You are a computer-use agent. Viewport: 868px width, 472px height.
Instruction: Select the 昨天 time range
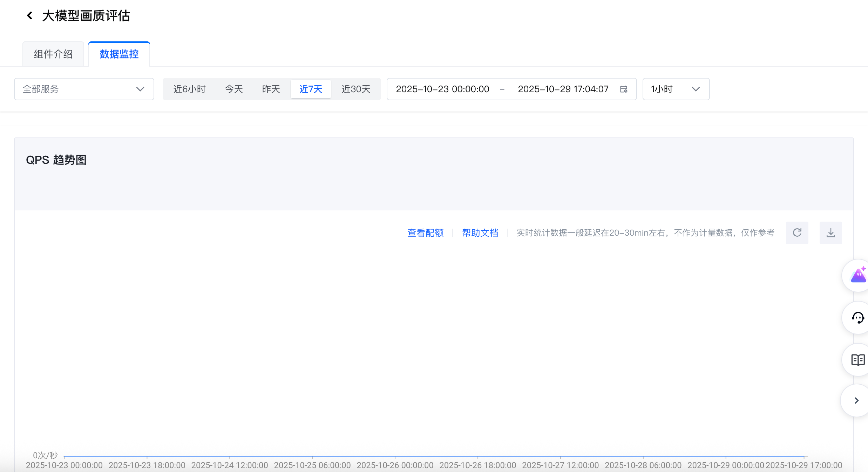(x=271, y=89)
